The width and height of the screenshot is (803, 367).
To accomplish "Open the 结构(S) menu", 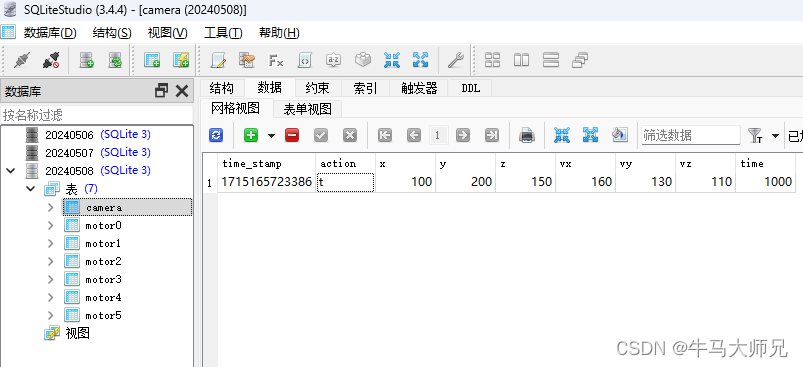I will [x=112, y=33].
